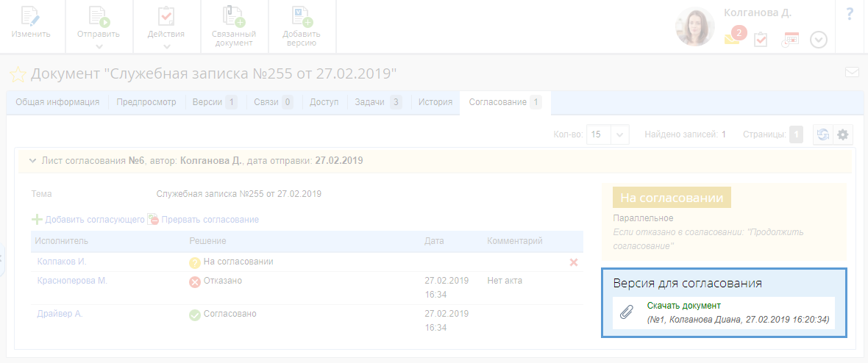Open list settings gear icon
868x363 pixels.
842,134
